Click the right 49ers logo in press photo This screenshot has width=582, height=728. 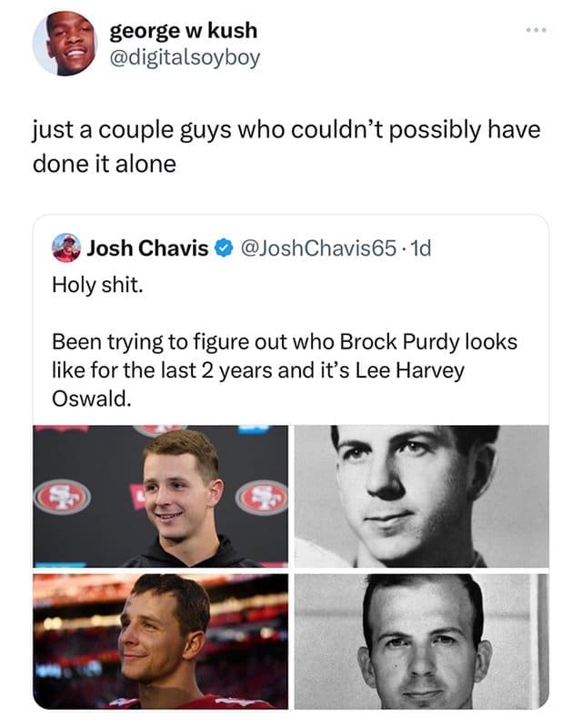coord(261,498)
